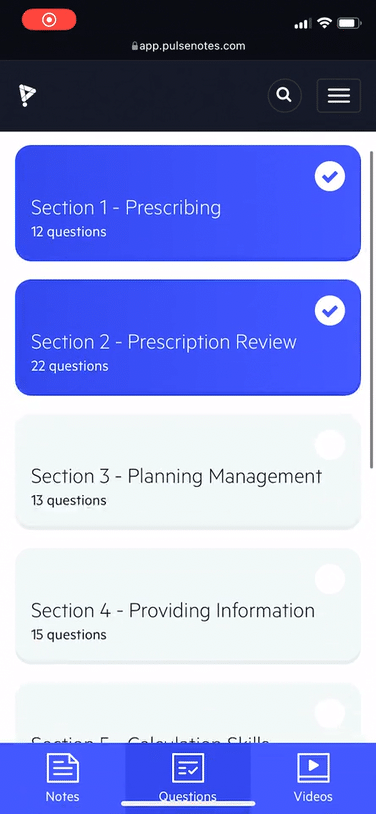Tap the battery status icon
Screen dimensions: 376x814
349,23
